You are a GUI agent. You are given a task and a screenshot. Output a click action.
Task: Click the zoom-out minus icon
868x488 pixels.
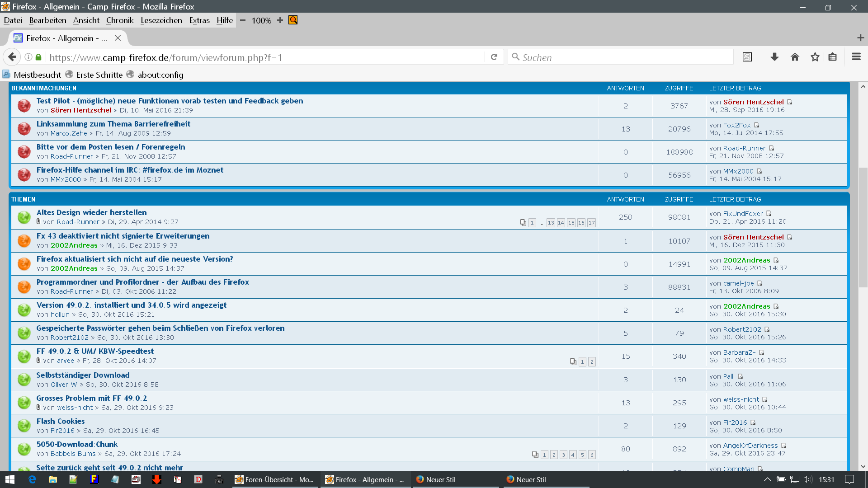pos(243,20)
